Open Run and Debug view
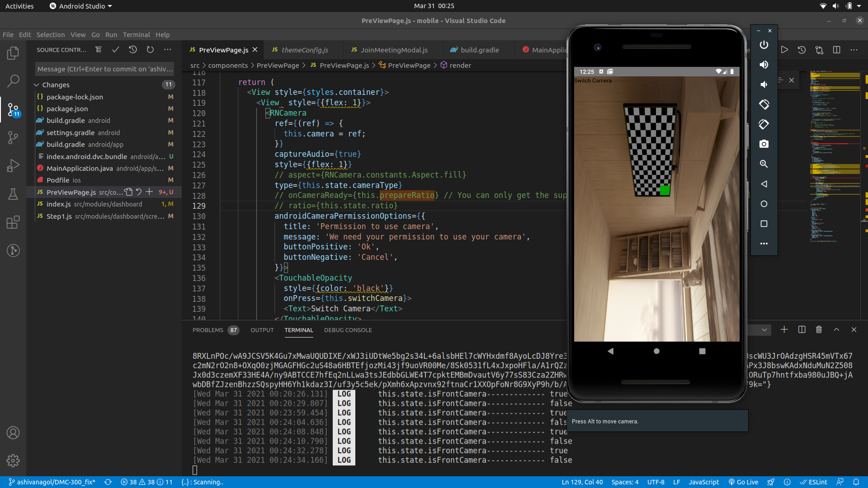Screen dimensions: 868x488 point(13,165)
